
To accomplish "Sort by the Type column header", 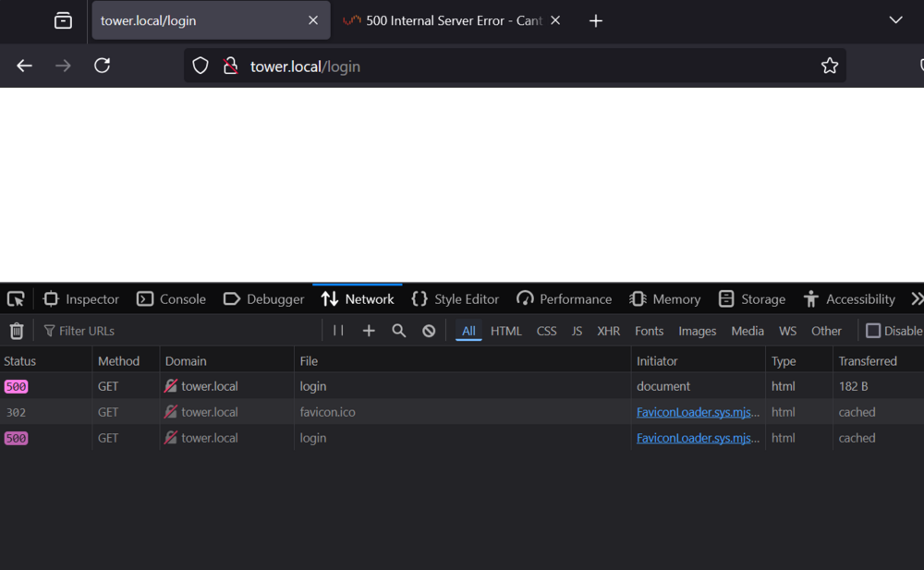I will [x=799, y=360].
